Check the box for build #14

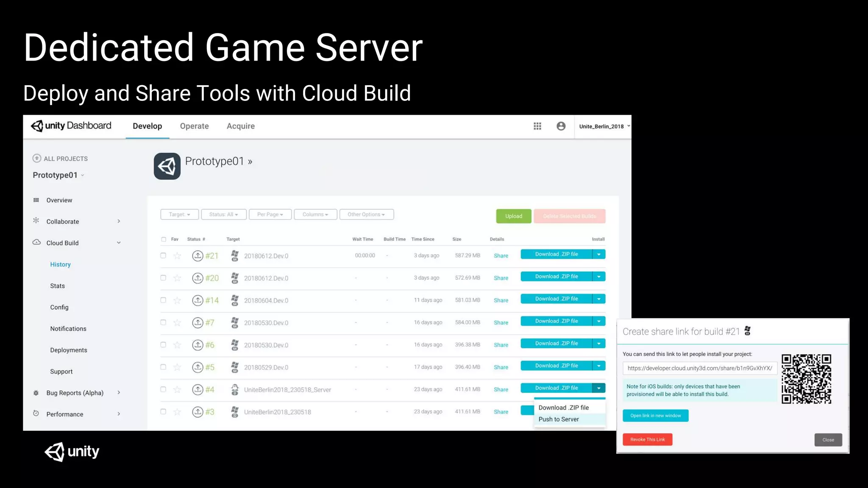pyautogui.click(x=163, y=300)
